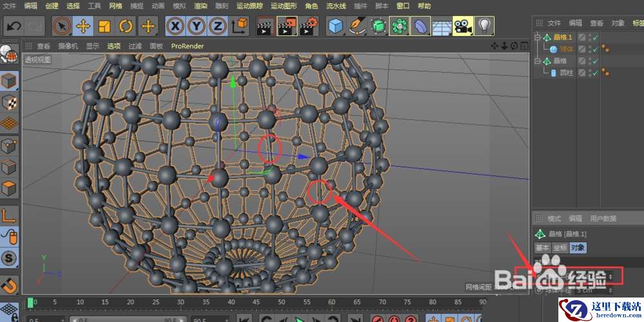Image resolution: width=644 pixels, height=322 pixels.
Task: Click the Phong tag on 球体
Action: point(605,50)
